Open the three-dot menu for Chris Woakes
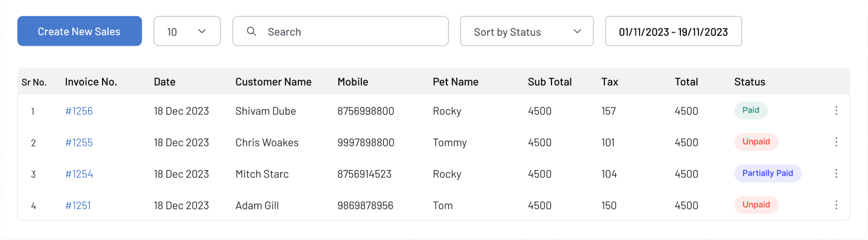The image size is (868, 240). tap(836, 142)
